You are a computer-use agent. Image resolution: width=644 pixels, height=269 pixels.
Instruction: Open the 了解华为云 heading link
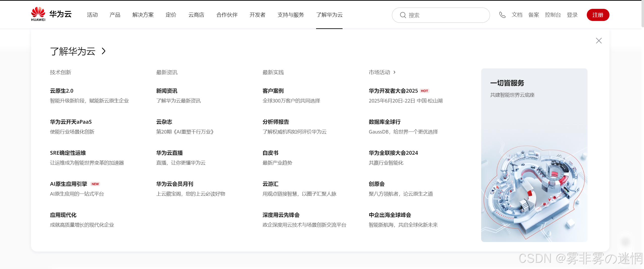73,51
